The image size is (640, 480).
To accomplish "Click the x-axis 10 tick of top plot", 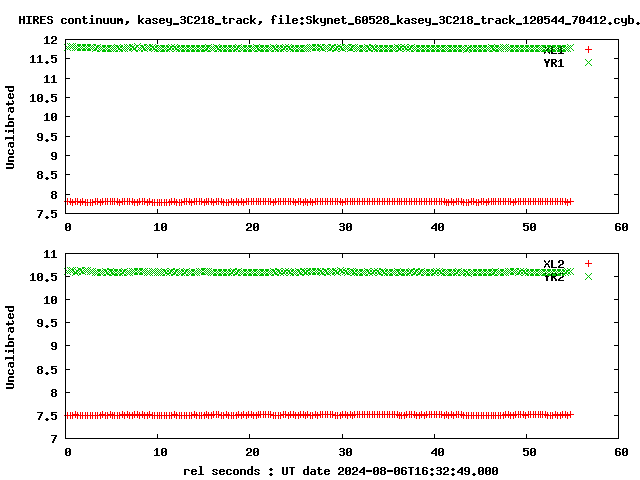I will coord(160,227).
